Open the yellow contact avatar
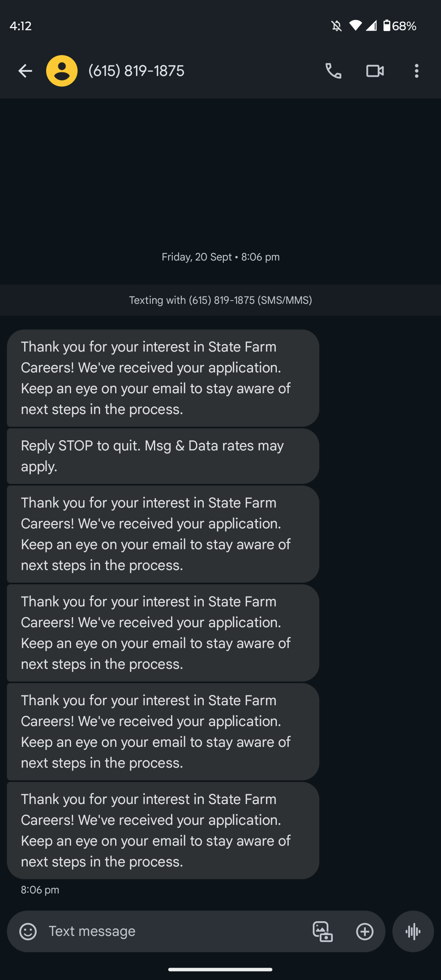This screenshot has height=980, width=441. [x=62, y=71]
